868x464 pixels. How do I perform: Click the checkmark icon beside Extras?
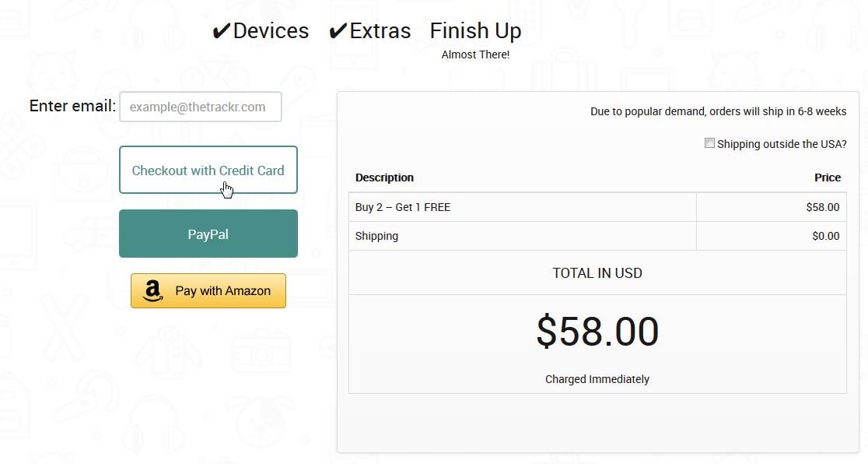338,32
